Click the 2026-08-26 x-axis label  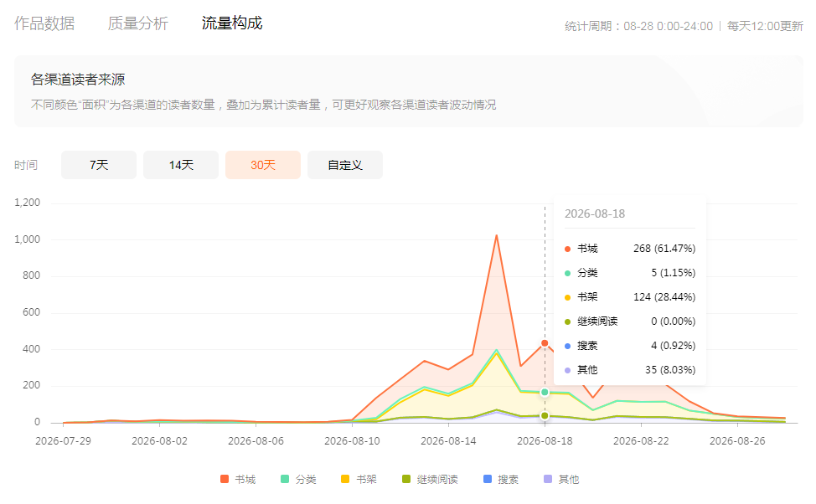737,441
